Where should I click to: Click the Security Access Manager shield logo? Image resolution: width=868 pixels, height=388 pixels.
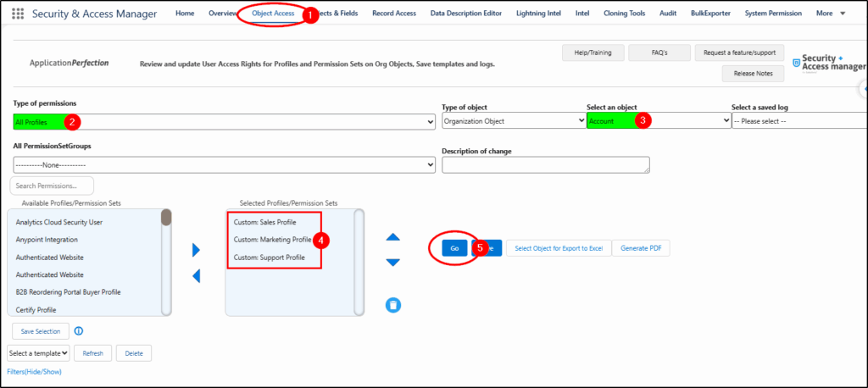(x=798, y=64)
